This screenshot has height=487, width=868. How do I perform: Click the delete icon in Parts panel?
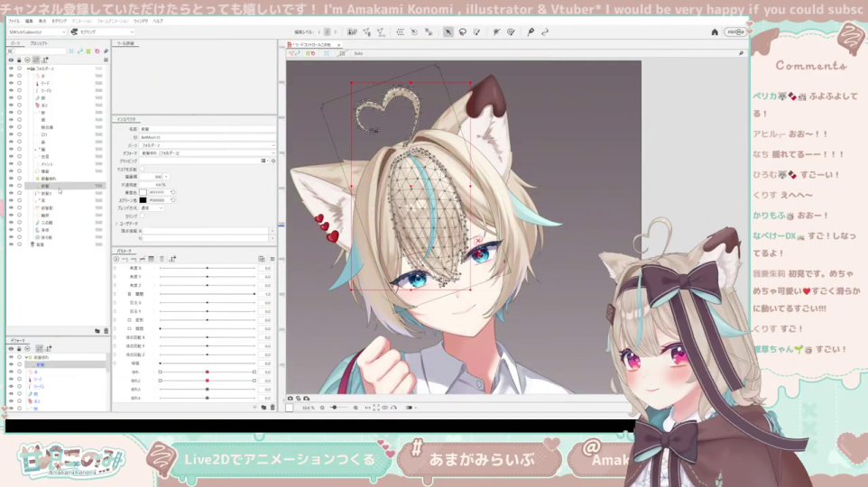pos(106,331)
